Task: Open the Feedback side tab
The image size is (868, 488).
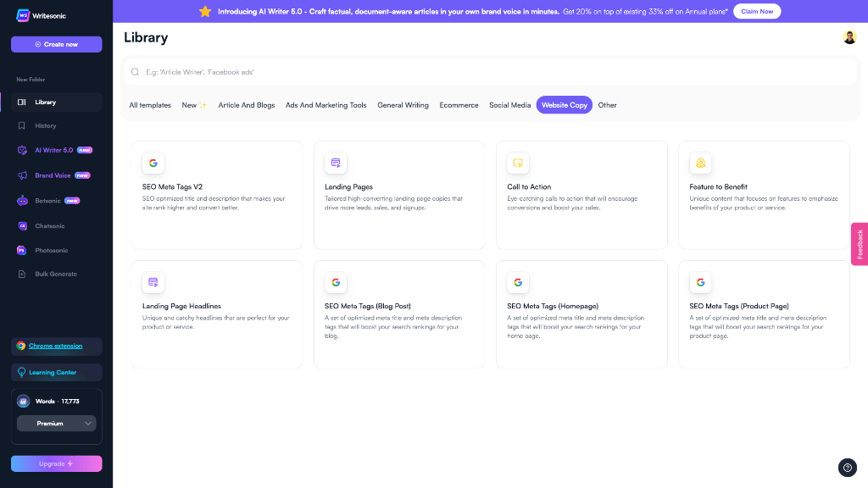Action: (x=860, y=244)
